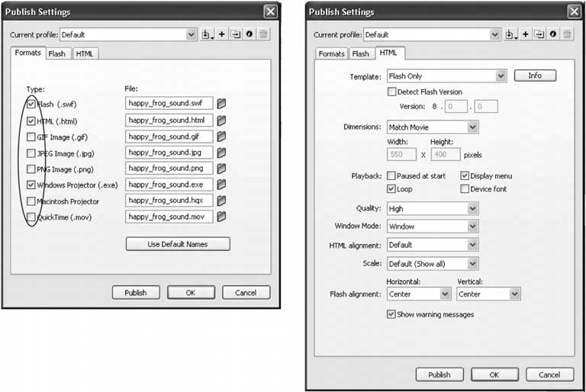Image resolution: width=586 pixels, height=392 pixels.
Task: Open the Window Mode dropdown
Action: click(472, 227)
